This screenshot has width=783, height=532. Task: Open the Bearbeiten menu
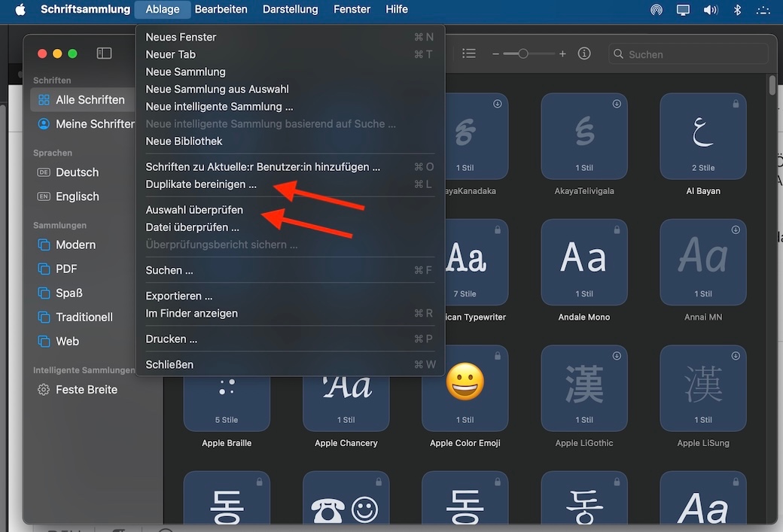[221, 10]
